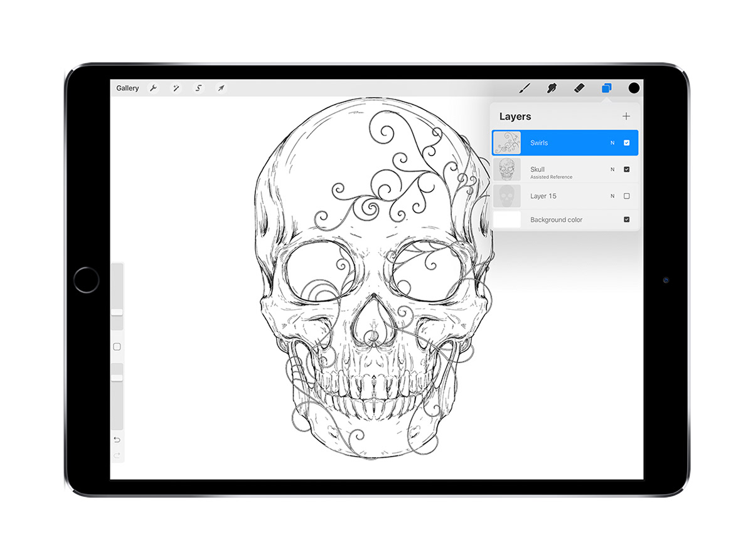Add a new layer with the plus button
Image resolution: width=753 pixels, height=560 pixels.
[x=626, y=117]
